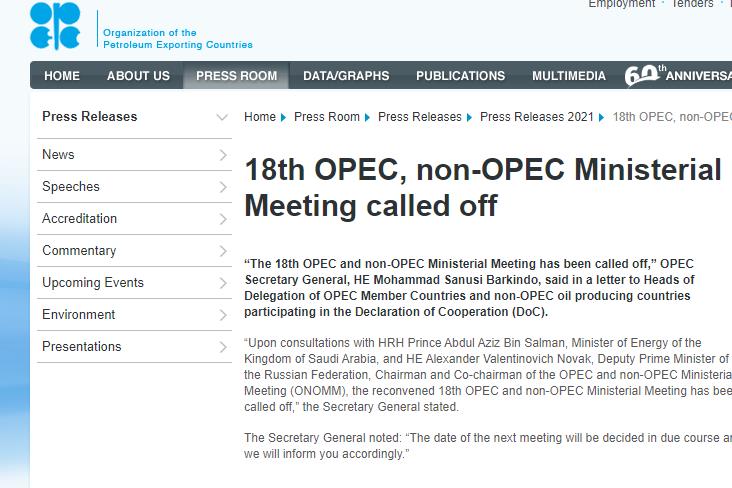Image resolution: width=732 pixels, height=488 pixels.
Task: Expand the News sidebar chevron
Action: point(223,155)
